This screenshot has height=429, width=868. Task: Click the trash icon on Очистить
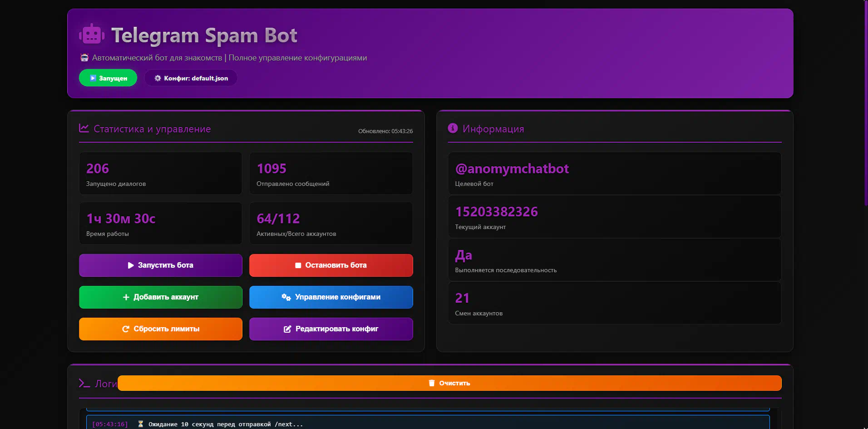[432, 383]
